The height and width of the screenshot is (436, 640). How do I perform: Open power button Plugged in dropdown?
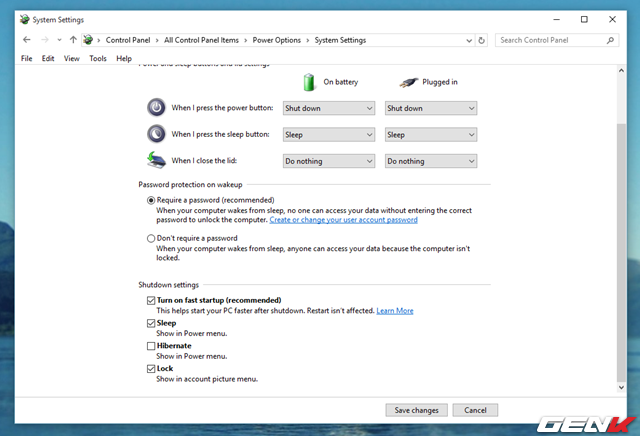point(431,108)
